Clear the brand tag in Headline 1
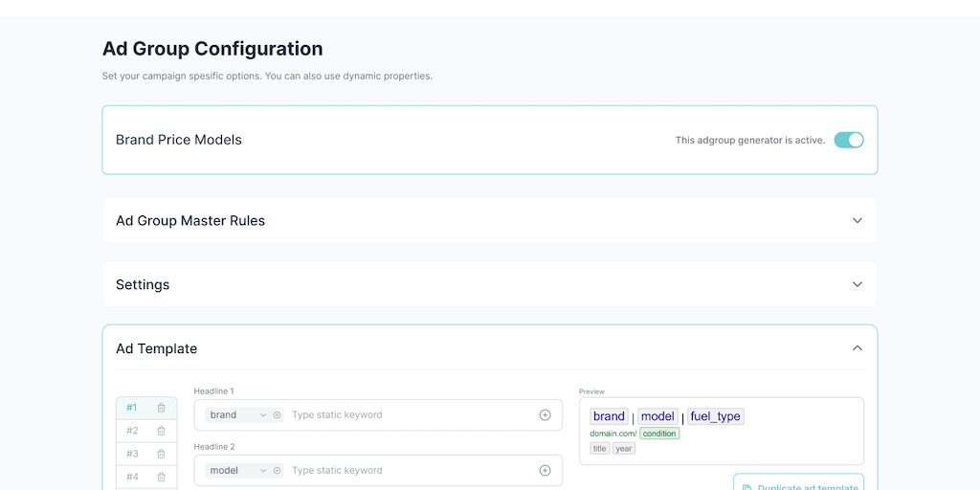This screenshot has height=490, width=980. 278,415
